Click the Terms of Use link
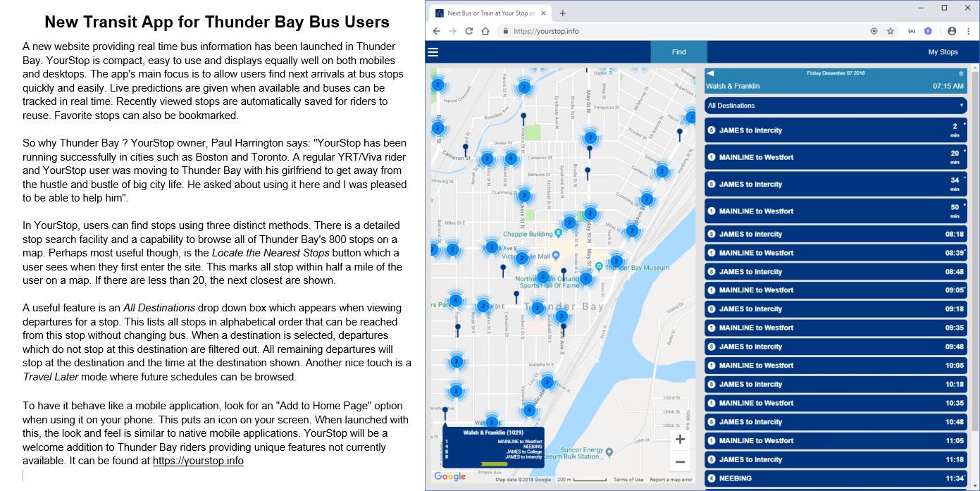Image resolution: width=980 pixels, height=491 pixels. pyautogui.click(x=627, y=478)
